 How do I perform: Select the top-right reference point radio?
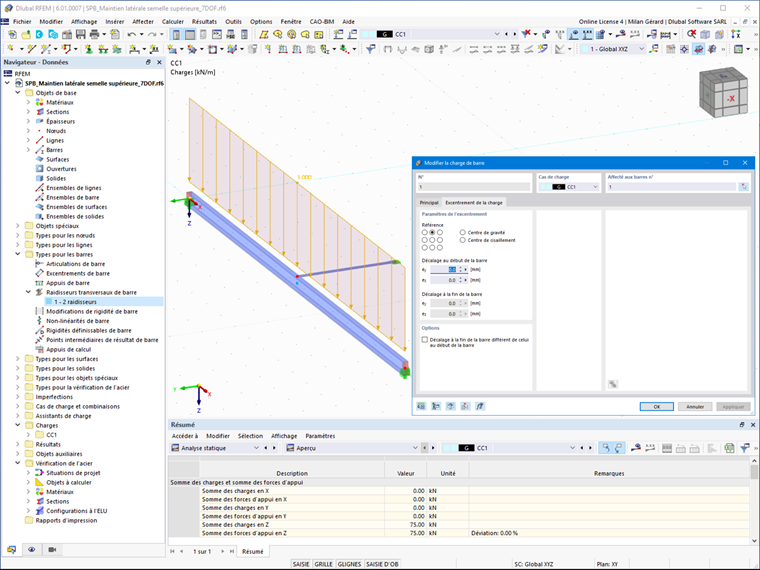pyautogui.click(x=440, y=233)
